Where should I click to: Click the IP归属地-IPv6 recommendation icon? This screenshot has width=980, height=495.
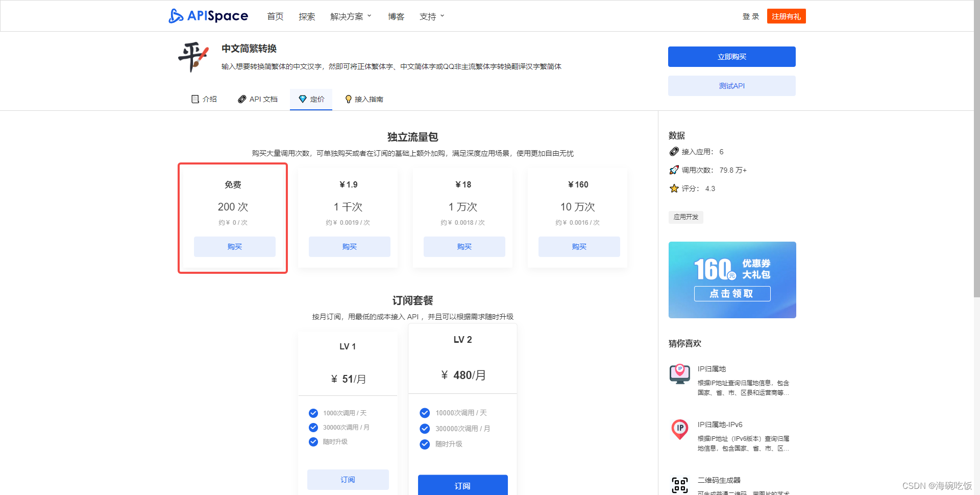click(679, 430)
